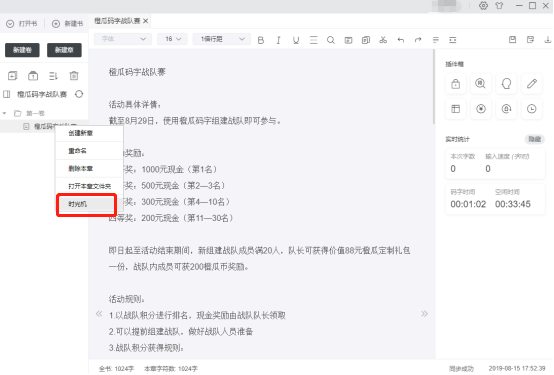Click 隐藏 to hide the real-time statistics

[534, 139]
